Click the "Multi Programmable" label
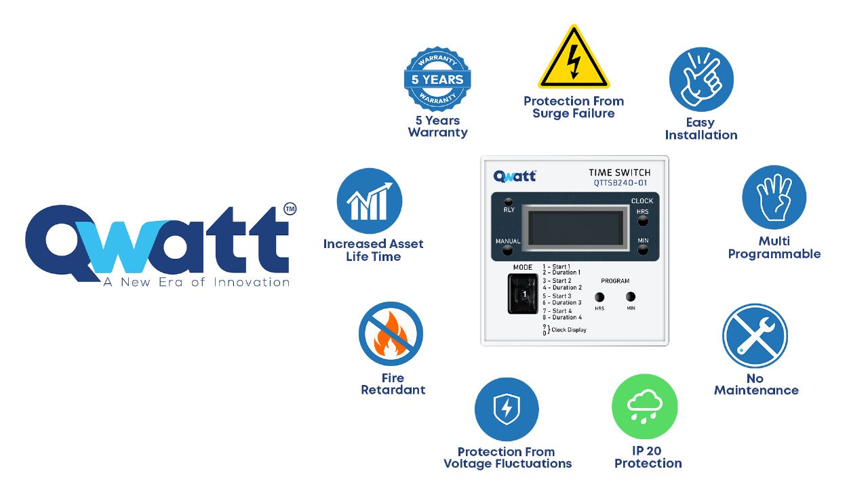The image size is (868, 488). pos(774,247)
